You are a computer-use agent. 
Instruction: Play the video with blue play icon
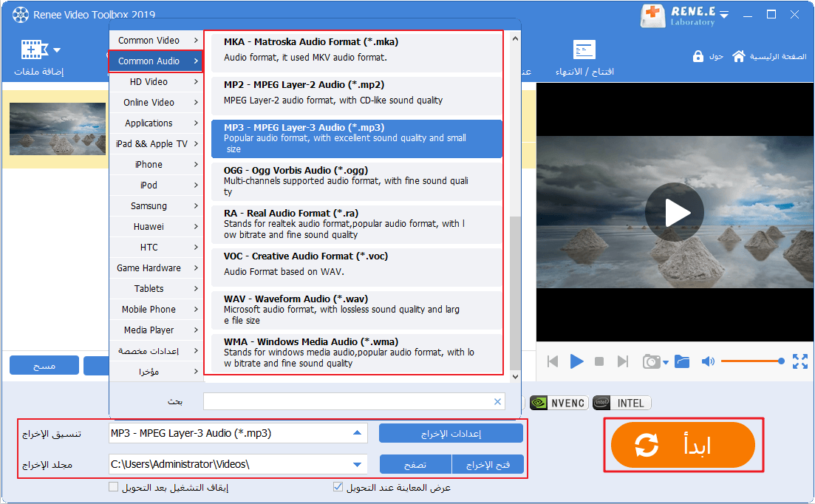pos(576,361)
